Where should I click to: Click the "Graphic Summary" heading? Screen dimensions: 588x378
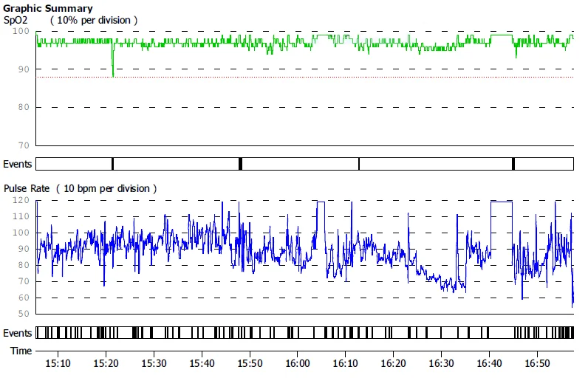47,8
